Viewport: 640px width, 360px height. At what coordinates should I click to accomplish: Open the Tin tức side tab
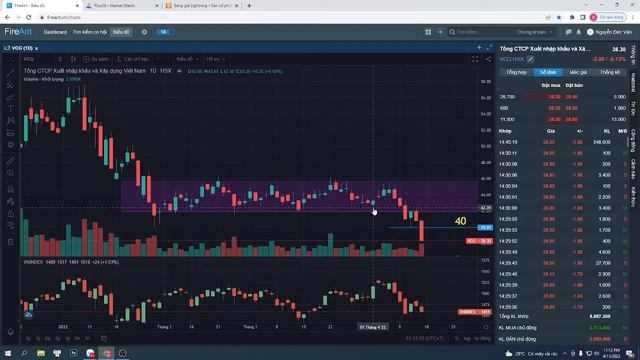(x=633, y=108)
